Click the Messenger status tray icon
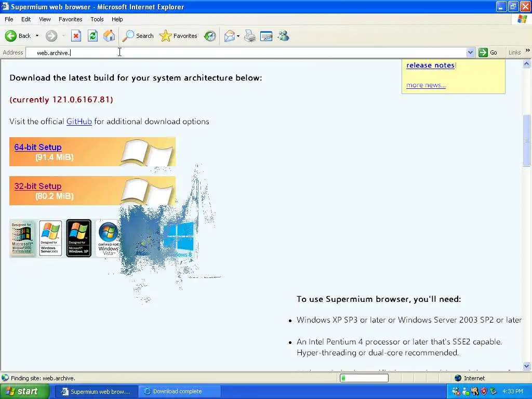 pos(466,392)
